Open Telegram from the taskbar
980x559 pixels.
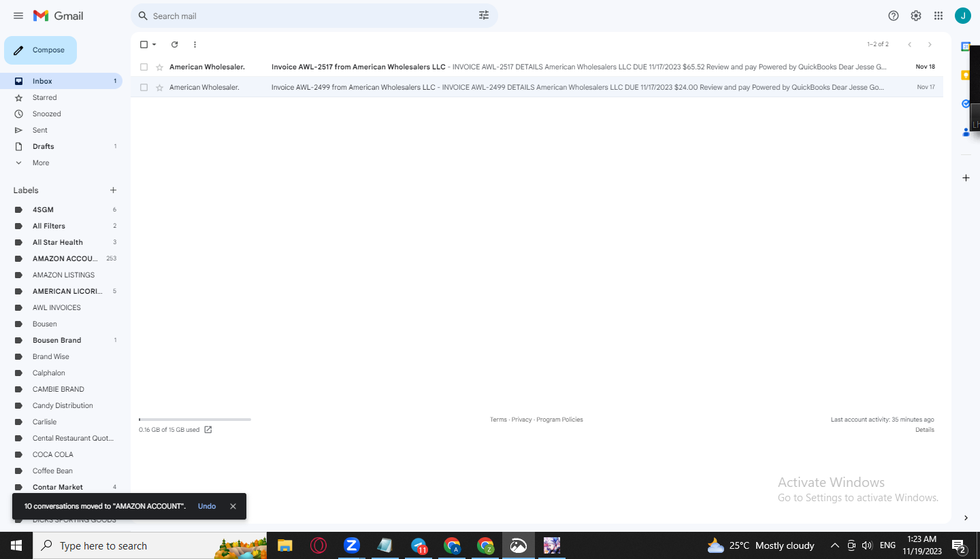click(419, 545)
